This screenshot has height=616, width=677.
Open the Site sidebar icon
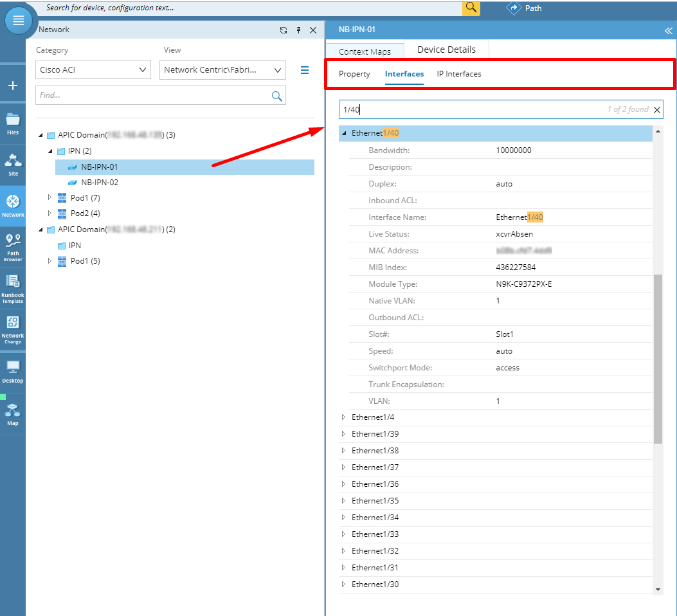(13, 165)
